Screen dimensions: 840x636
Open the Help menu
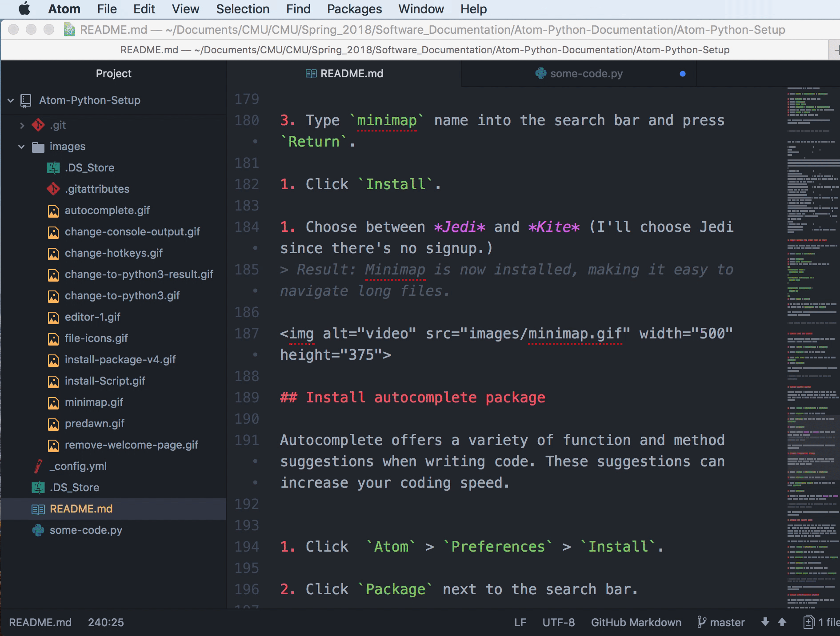[473, 9]
